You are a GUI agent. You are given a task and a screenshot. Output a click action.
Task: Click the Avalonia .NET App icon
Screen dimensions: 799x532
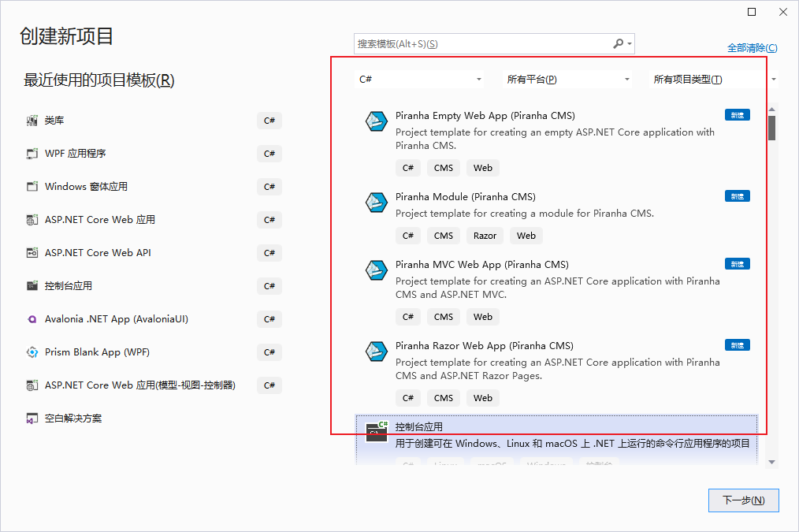click(32, 319)
